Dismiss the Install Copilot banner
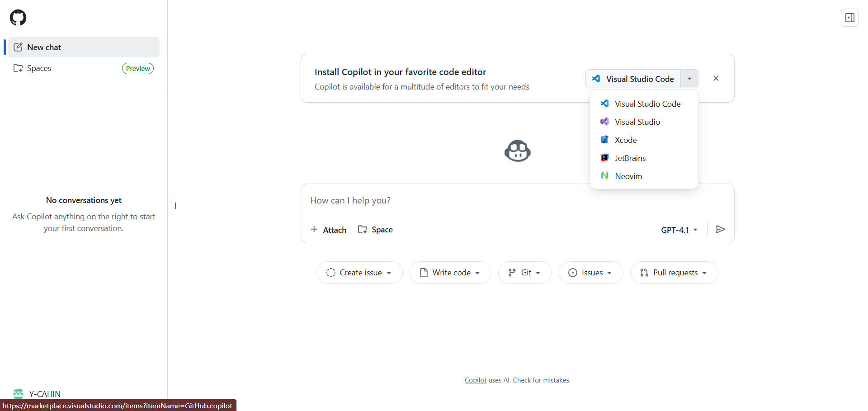This screenshot has width=868, height=411. coord(716,78)
